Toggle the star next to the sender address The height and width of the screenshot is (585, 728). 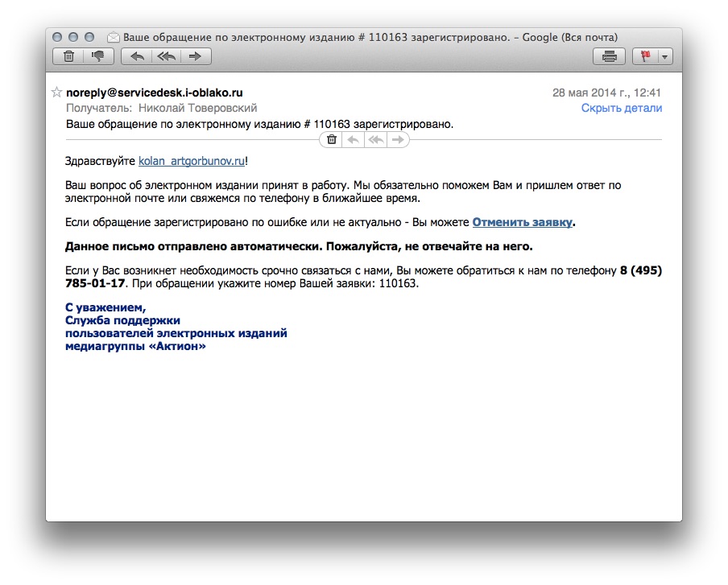[57, 93]
